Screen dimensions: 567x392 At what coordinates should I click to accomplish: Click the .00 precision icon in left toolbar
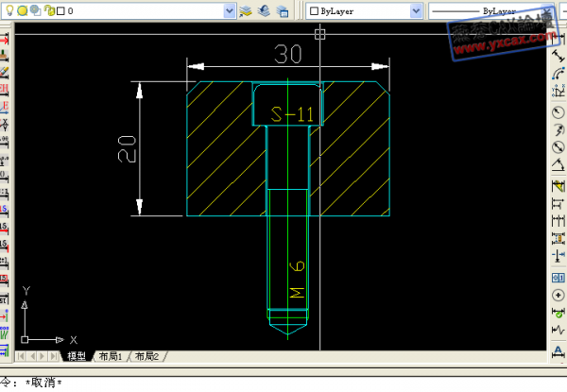coord(4,142)
